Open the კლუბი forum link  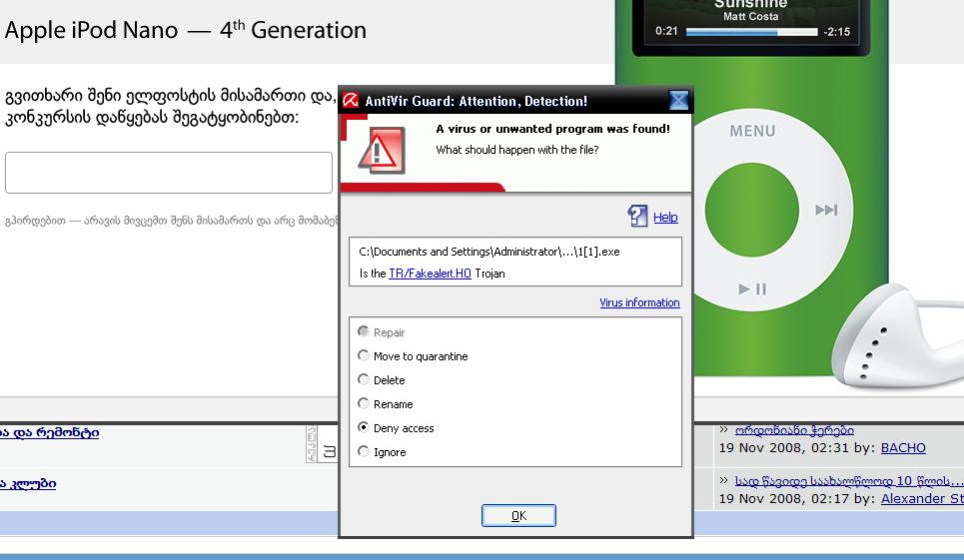[28, 483]
